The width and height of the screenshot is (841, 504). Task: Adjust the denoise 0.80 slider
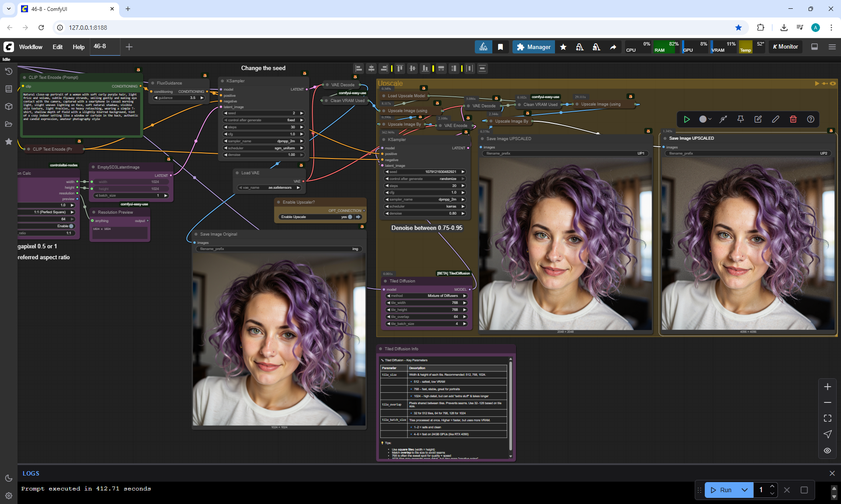coord(425,213)
